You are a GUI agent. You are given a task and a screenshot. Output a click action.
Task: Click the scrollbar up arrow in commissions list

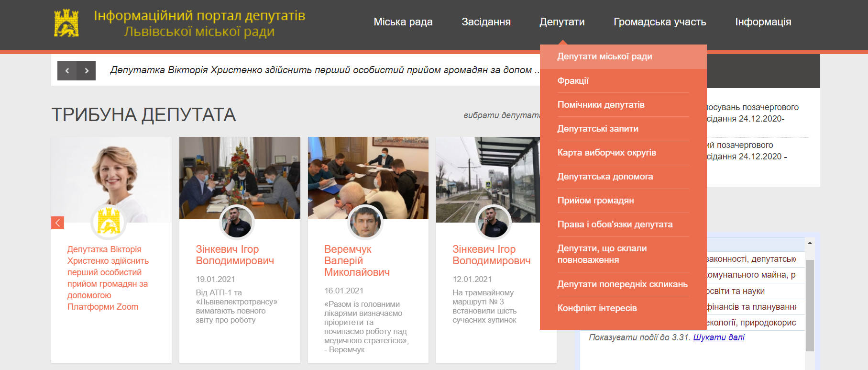(x=810, y=243)
